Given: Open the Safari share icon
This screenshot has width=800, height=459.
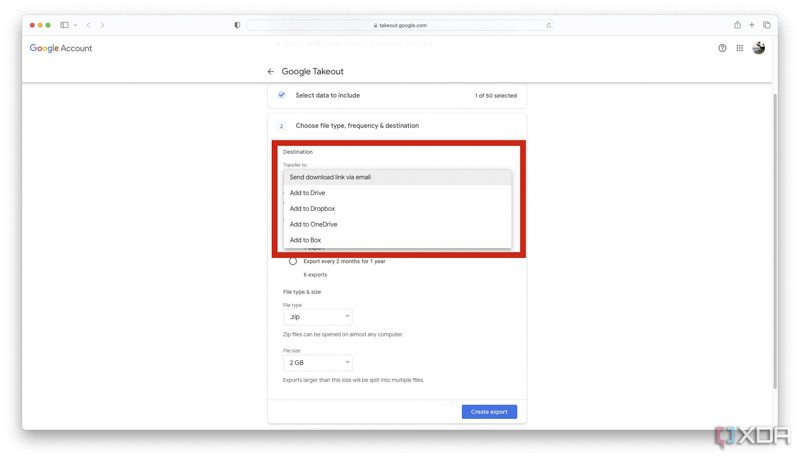Looking at the screenshot, I should pyautogui.click(x=737, y=24).
